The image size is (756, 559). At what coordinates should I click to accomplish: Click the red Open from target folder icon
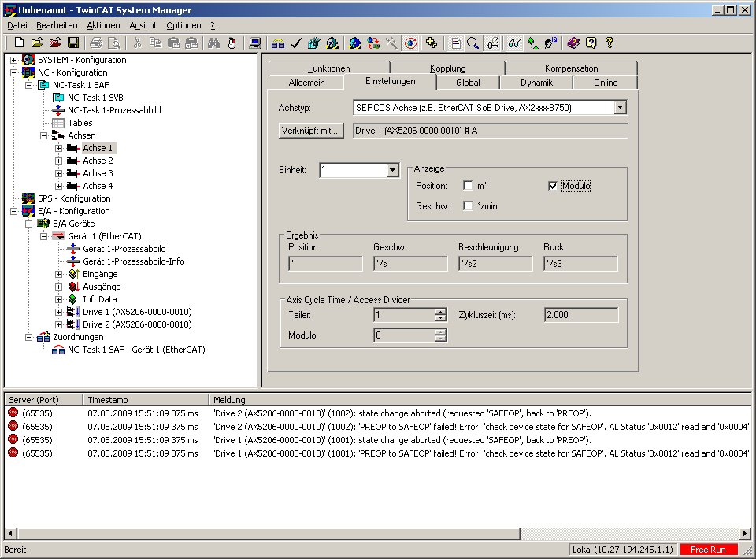(x=55, y=43)
